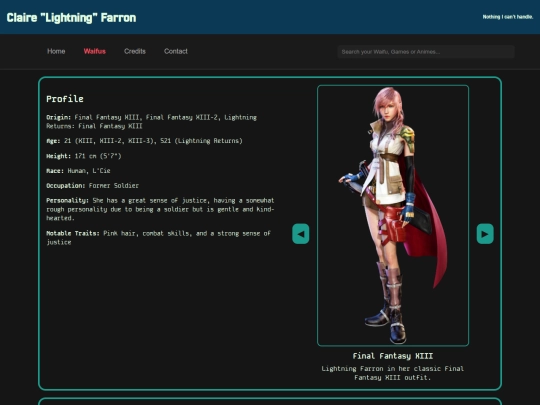Go to the Credits page
This screenshot has width=540, height=405.
(135, 51)
